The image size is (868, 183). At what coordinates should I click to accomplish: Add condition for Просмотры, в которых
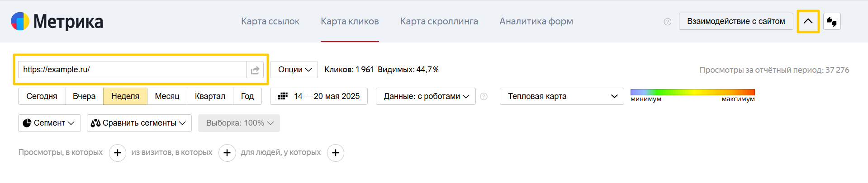point(118,153)
